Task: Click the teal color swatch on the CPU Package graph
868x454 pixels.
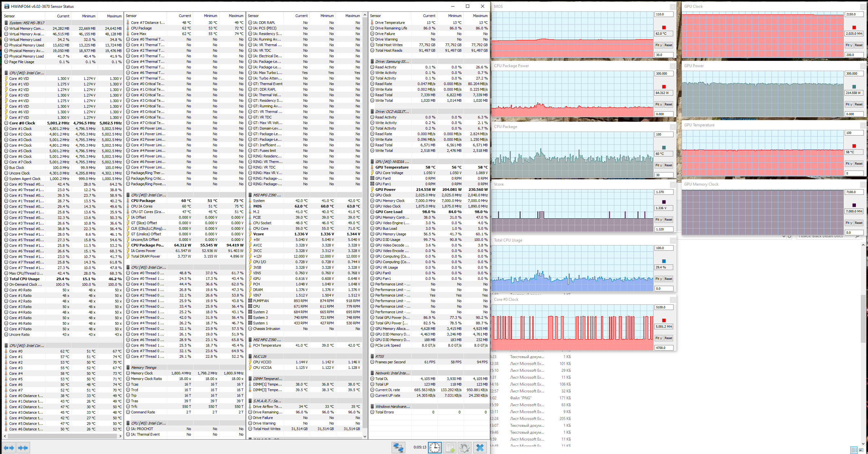Action: click(x=664, y=148)
